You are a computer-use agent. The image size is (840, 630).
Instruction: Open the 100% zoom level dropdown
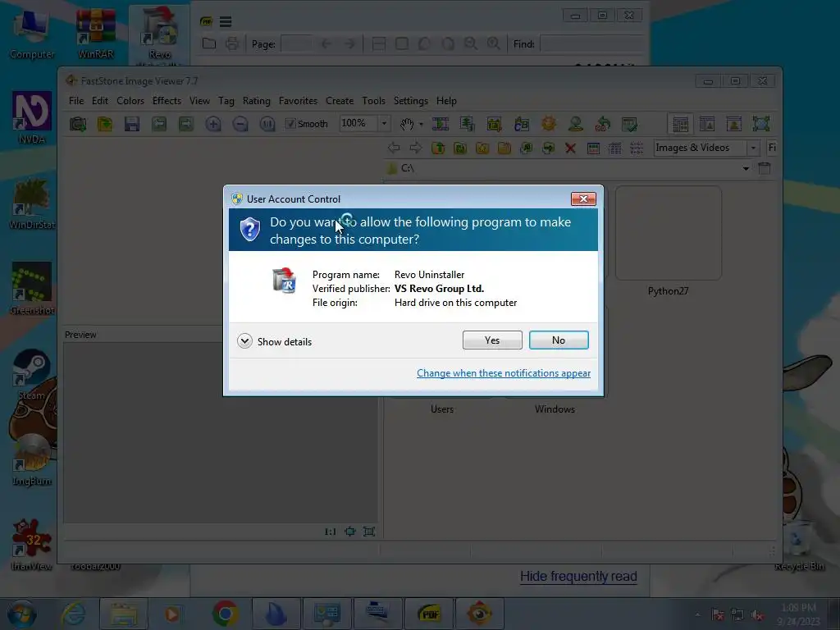[384, 124]
